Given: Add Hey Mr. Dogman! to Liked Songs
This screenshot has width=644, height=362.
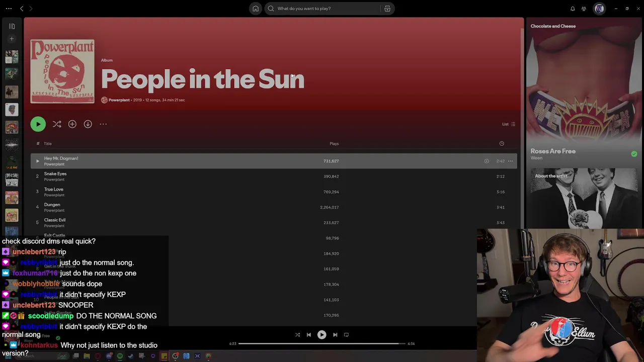Looking at the screenshot, I should (487, 161).
